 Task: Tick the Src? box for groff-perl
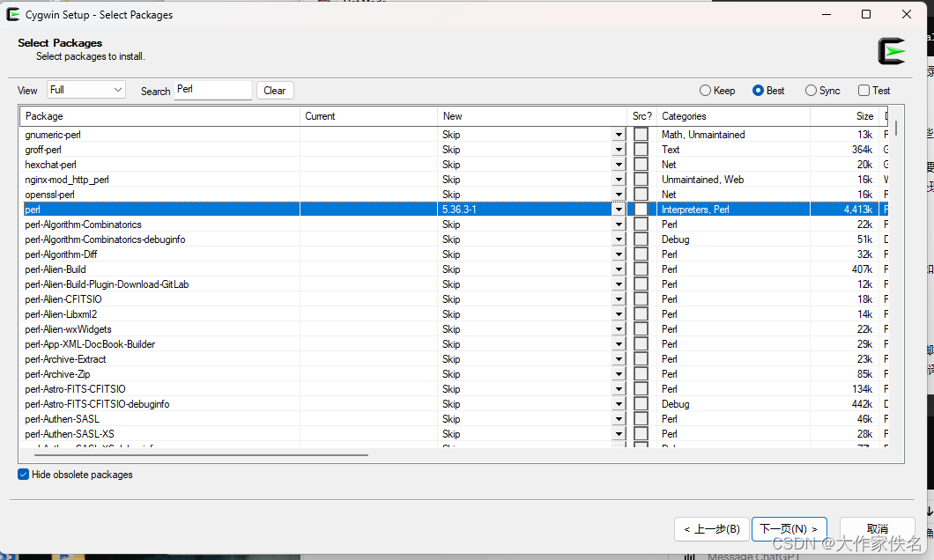641,150
